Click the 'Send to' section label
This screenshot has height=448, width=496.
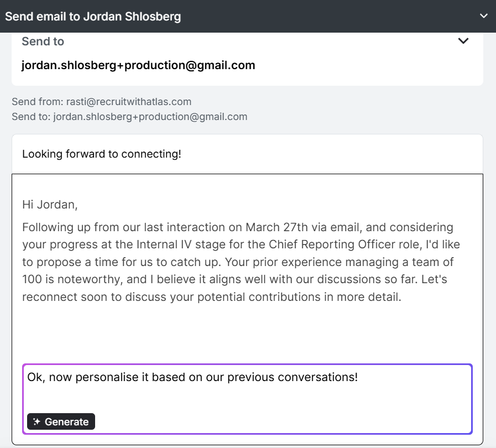pyautogui.click(x=43, y=41)
